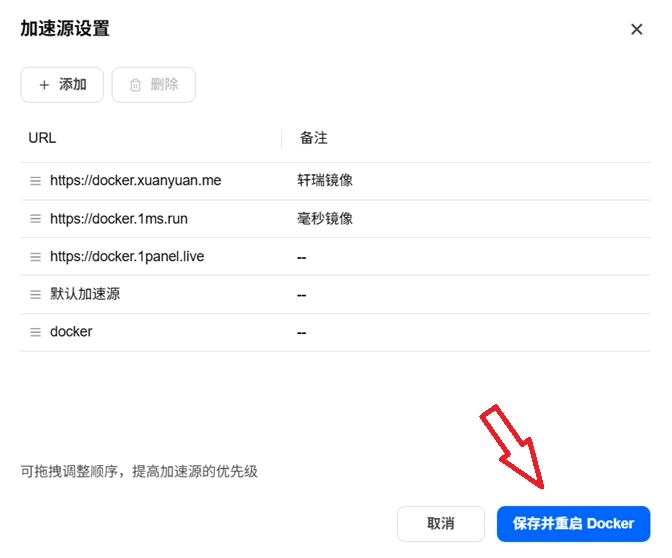Click the 加速源设置 dialog title
Viewport: 672px width, 558px height.
point(65,29)
